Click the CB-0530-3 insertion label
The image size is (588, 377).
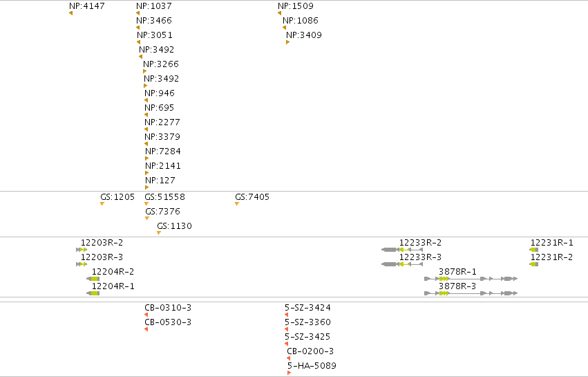coord(168,322)
